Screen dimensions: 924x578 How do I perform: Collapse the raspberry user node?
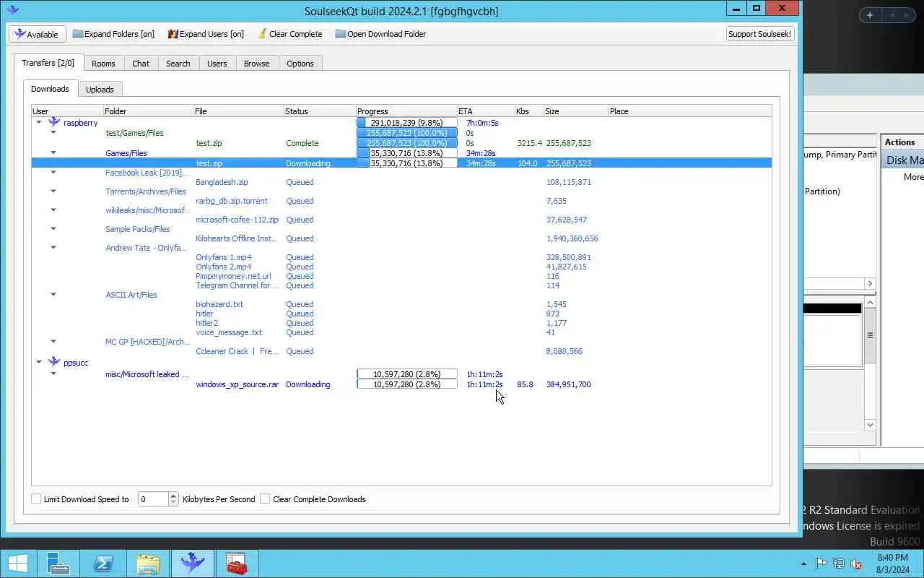[39, 122]
